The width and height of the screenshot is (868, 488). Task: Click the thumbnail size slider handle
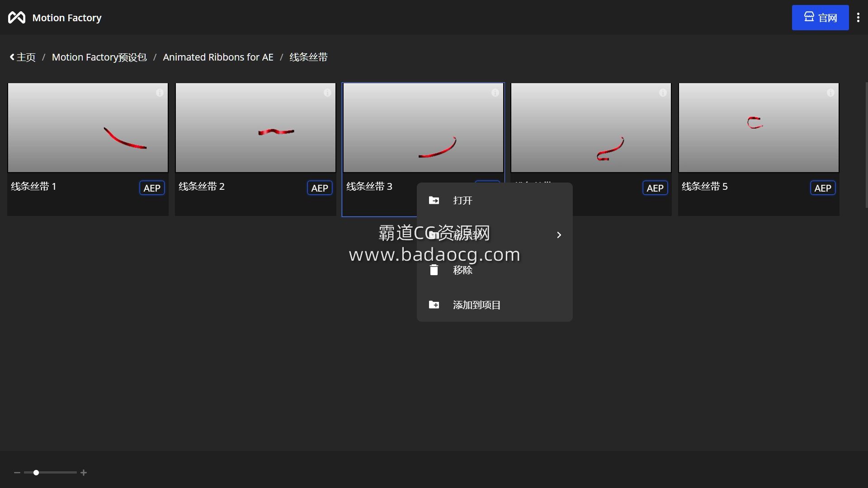36,473
